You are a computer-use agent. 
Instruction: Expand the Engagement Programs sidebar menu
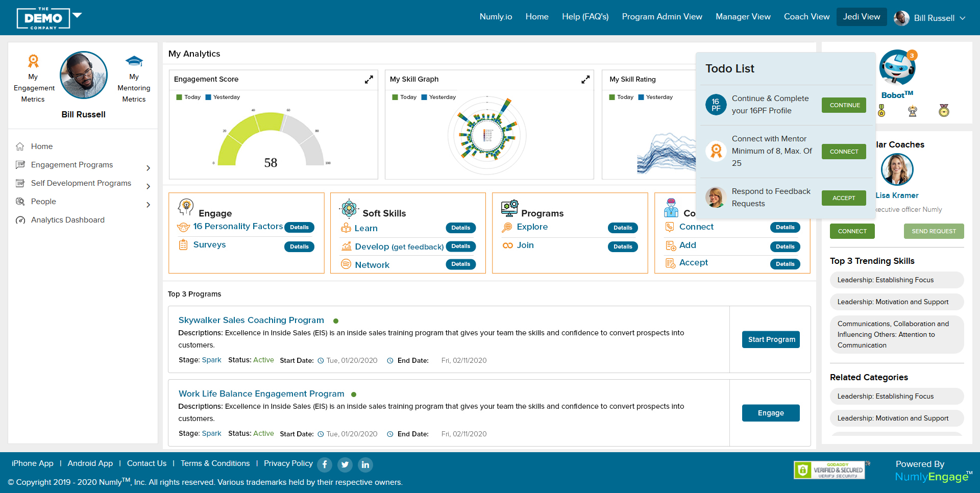click(148, 168)
